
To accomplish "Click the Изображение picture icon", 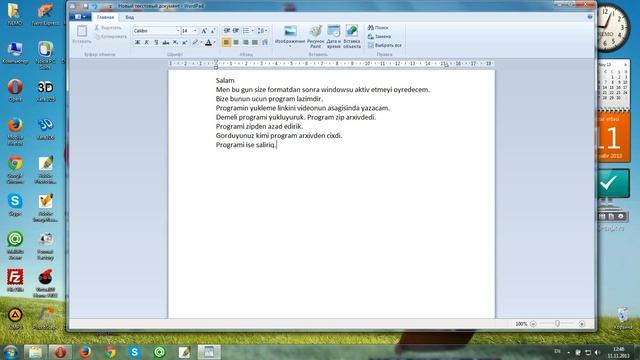I will (290, 31).
